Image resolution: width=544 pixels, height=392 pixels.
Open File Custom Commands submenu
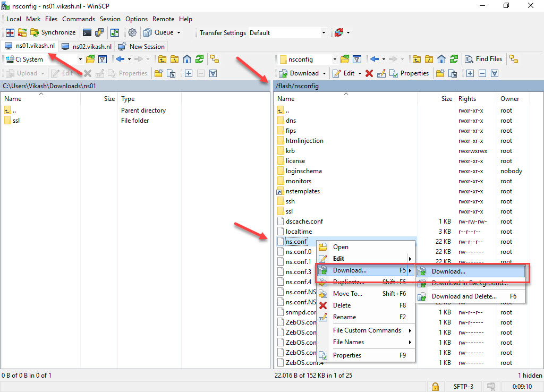[365, 330]
